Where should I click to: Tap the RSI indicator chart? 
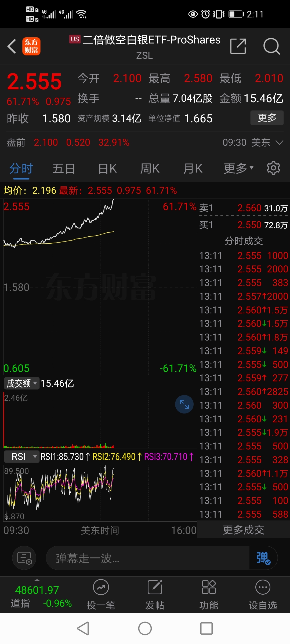[x=100, y=493]
